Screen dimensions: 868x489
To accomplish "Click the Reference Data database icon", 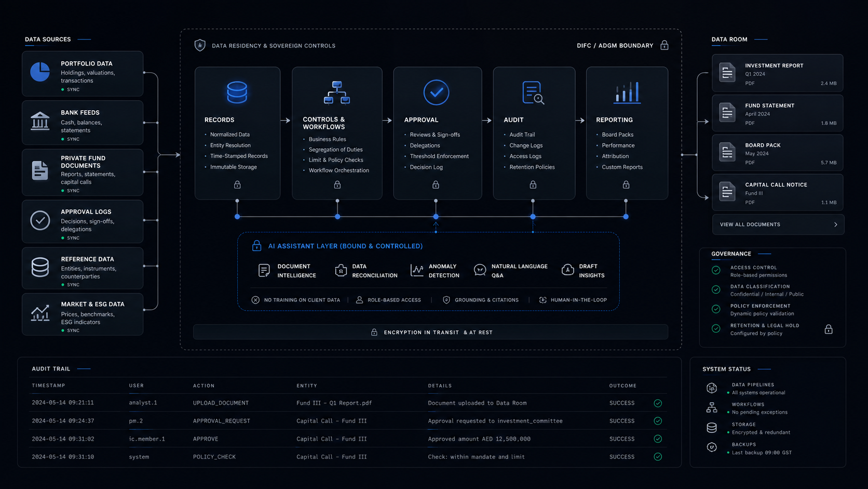I will (x=40, y=267).
